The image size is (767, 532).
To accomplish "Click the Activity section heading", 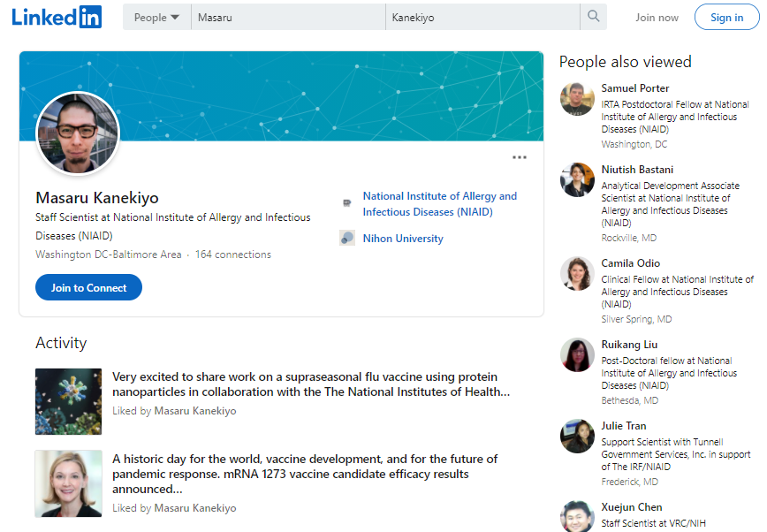I will point(61,343).
